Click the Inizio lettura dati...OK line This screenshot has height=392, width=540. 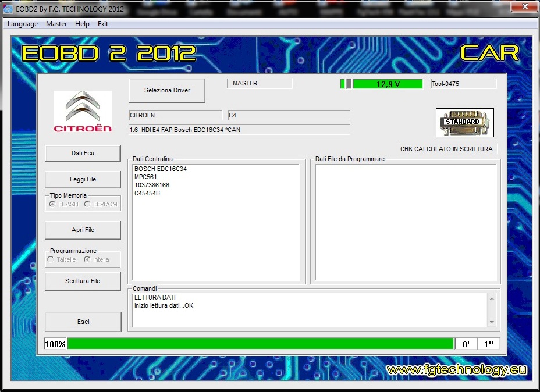click(164, 305)
